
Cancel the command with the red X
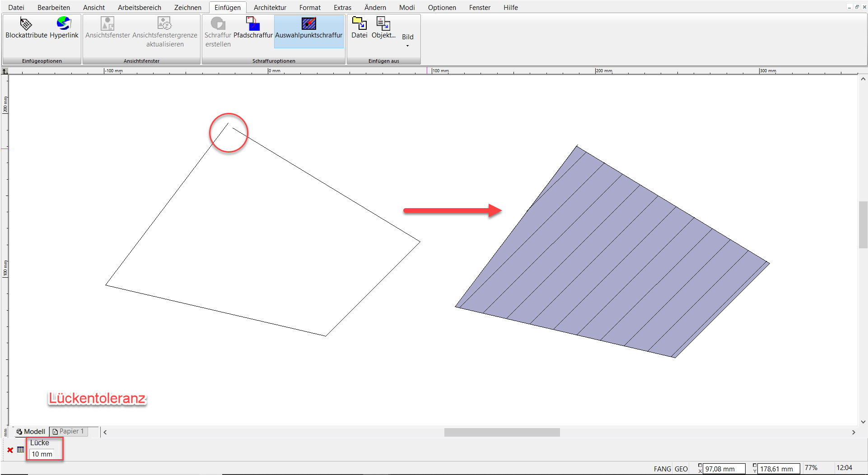pos(10,450)
